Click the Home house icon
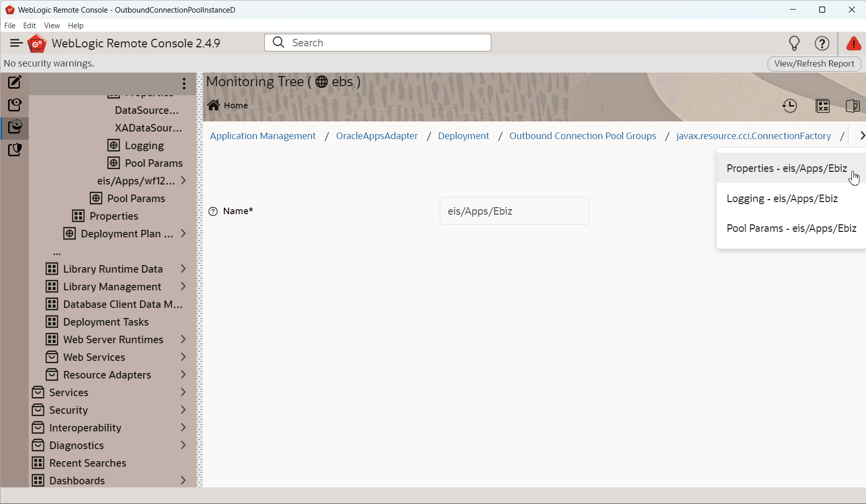 (x=214, y=105)
